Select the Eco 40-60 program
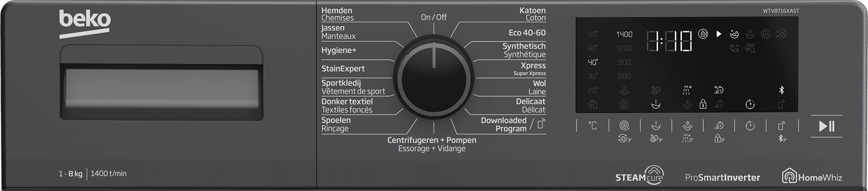Viewport: 868px width, 191px height. tap(527, 33)
